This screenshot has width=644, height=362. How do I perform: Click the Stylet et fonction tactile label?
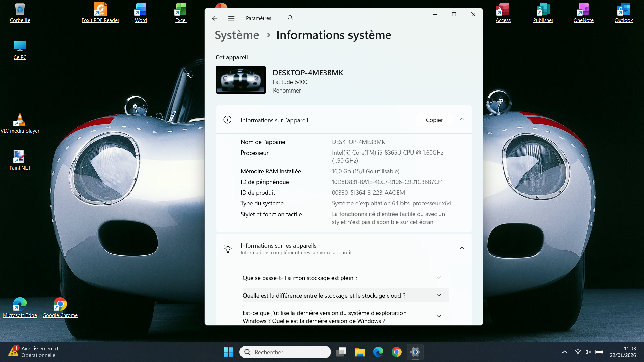coord(271,214)
